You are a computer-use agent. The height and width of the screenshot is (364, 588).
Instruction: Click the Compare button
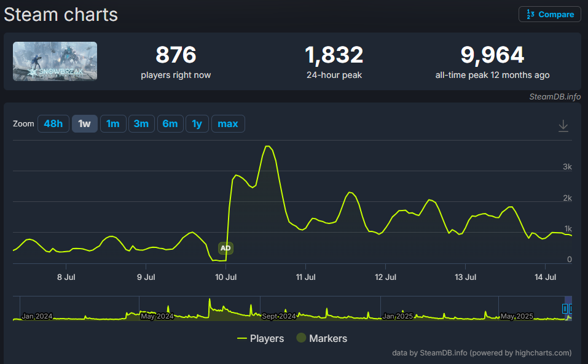coord(550,14)
